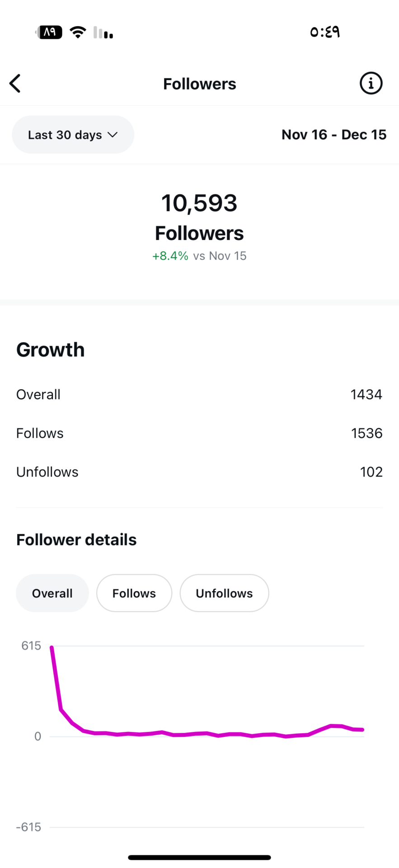Tap the Nov 16 - Dec 15 date range
Viewport: 399px width, 868px height.
[x=333, y=135]
